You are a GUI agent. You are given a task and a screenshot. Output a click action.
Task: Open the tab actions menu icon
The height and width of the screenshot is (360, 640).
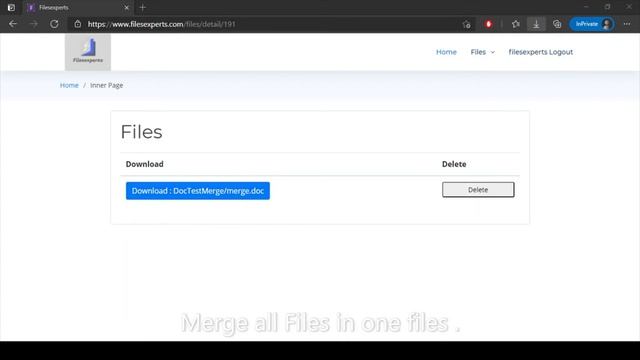coord(11,7)
